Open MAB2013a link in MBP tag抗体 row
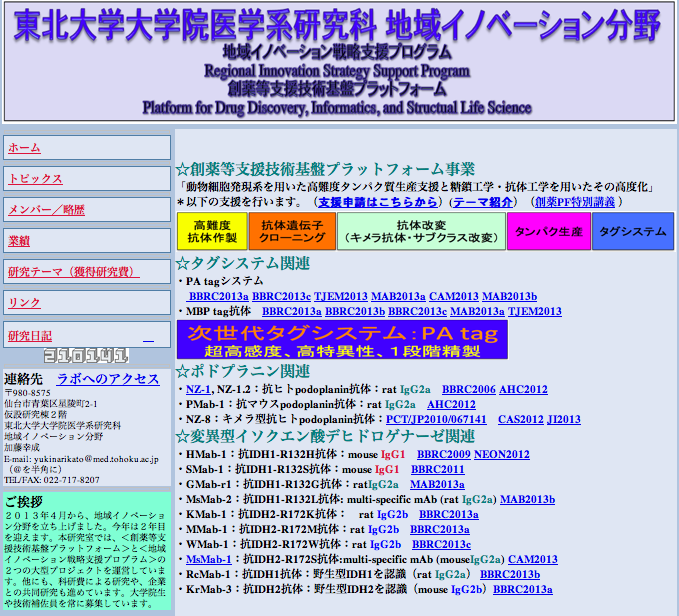The height and width of the screenshot is (616, 679). click(477, 312)
